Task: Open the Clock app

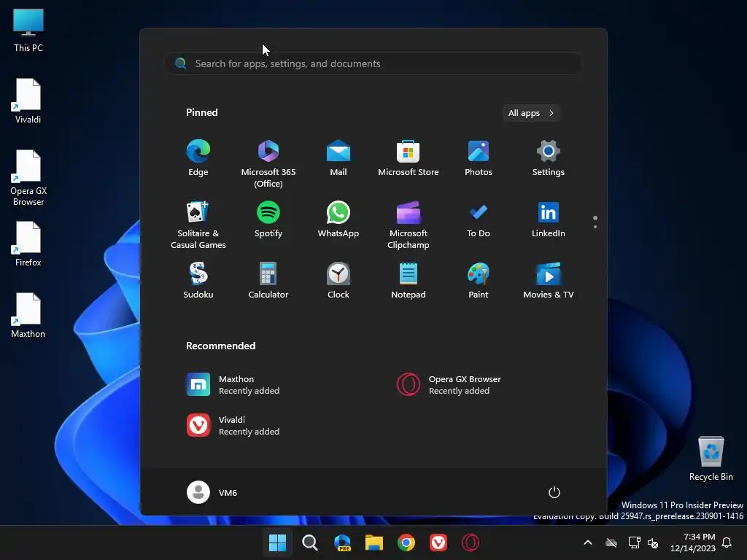Action: point(338,281)
